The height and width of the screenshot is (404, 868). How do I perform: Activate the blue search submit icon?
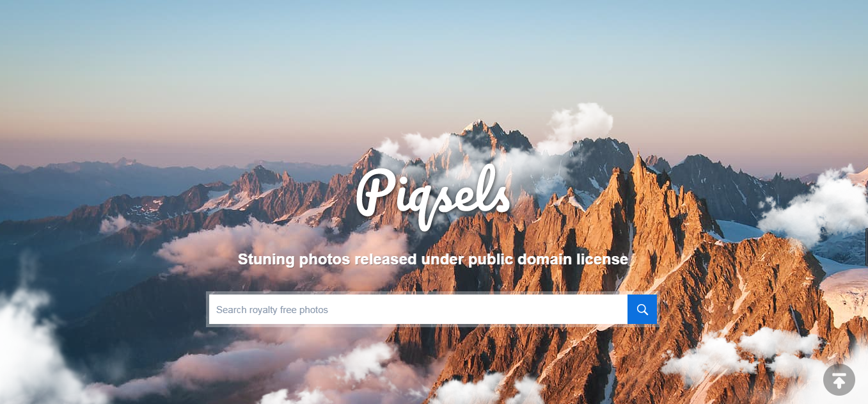(x=642, y=310)
